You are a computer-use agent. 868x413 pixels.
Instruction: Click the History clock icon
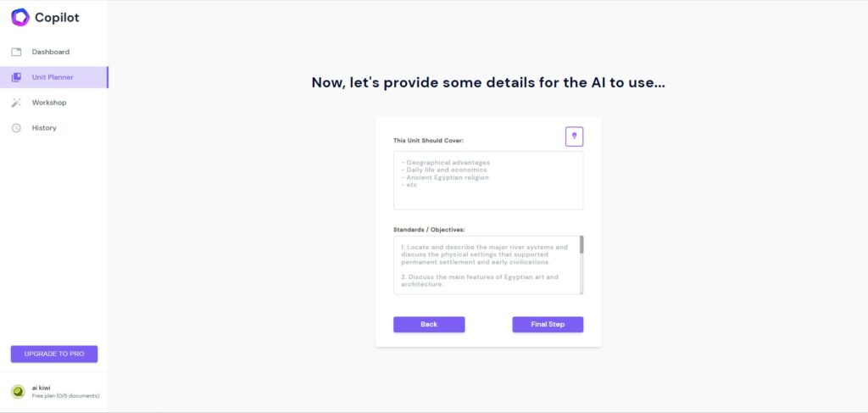(16, 128)
